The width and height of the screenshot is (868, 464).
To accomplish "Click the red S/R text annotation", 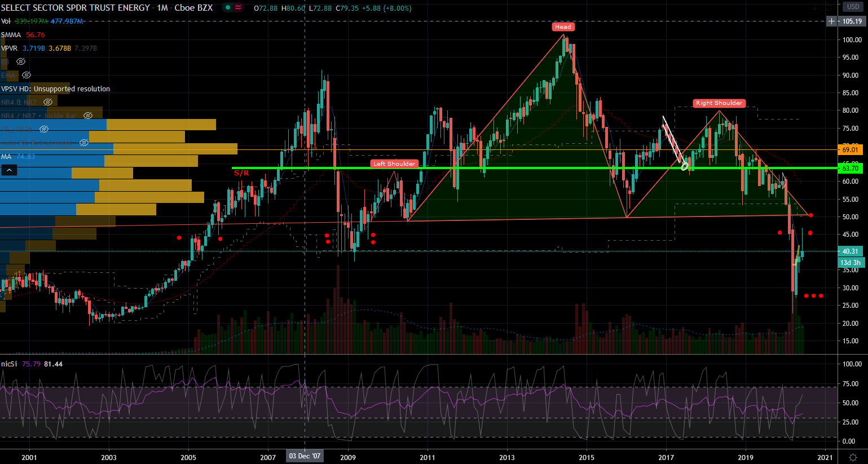I will pos(241,173).
